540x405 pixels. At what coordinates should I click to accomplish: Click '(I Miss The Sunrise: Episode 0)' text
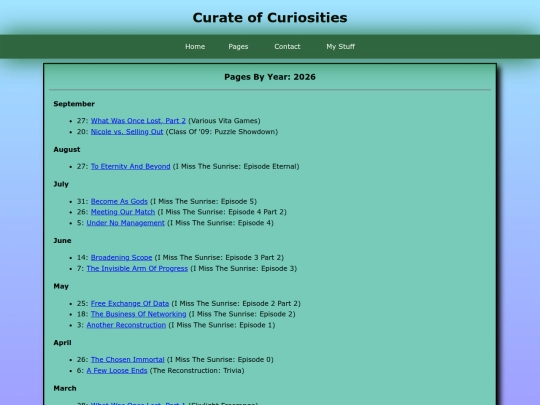(x=220, y=360)
